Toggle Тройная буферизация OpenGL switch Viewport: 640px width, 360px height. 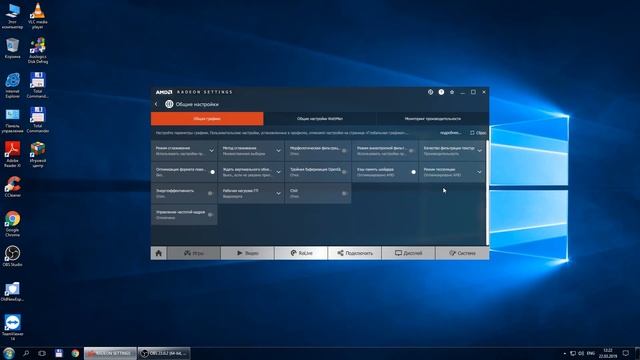tap(344, 172)
